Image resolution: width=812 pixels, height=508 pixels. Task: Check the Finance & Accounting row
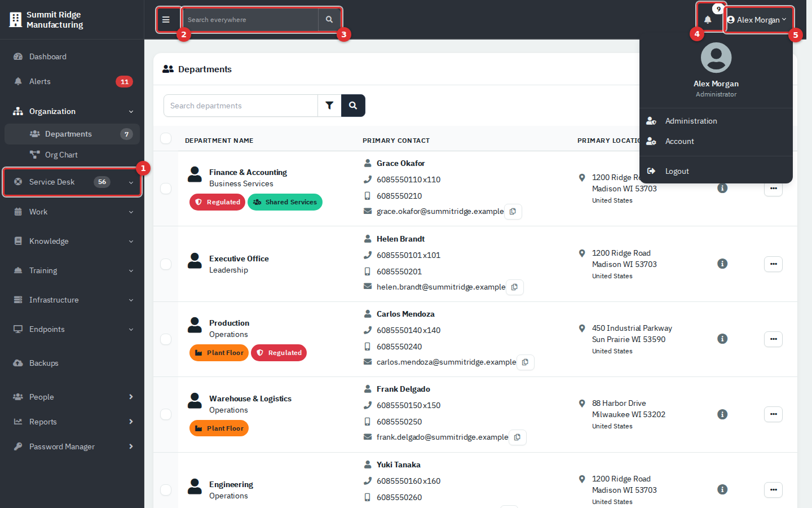click(x=166, y=189)
